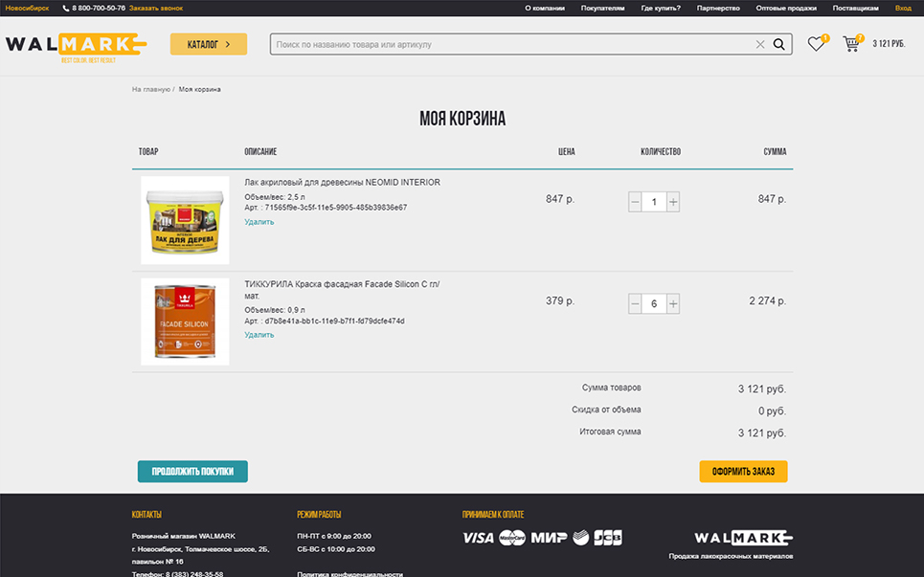Click the Sberbank payment icon
This screenshot has width=924, height=577.
[x=580, y=538]
